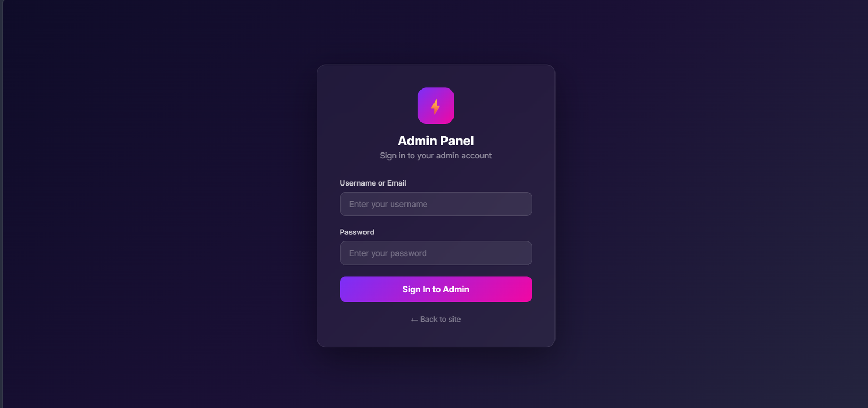Viewport: 868px width, 408px height.
Task: Click the 'Password' field label
Action: tap(357, 232)
